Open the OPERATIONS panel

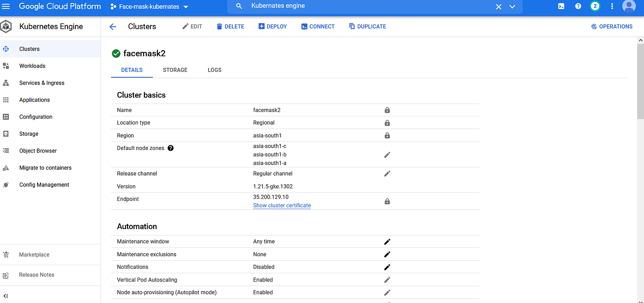[x=612, y=27]
